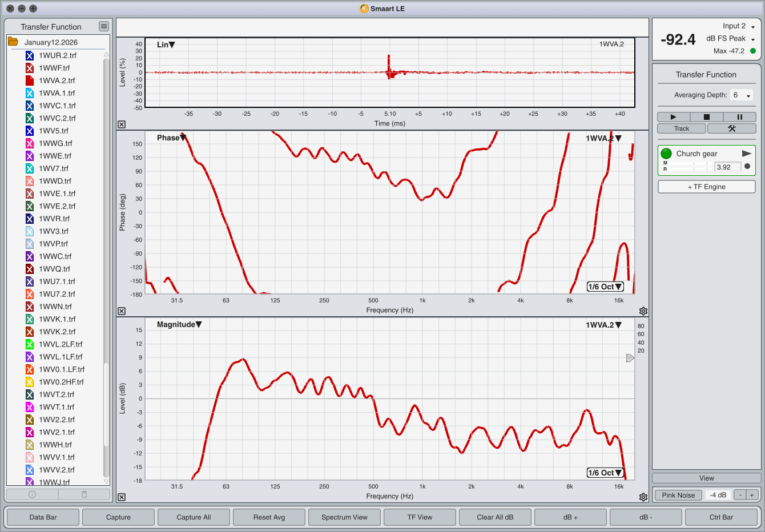This screenshot has height=532, width=765.
Task: Click the January12.2026 folder icon
Action: [x=13, y=42]
